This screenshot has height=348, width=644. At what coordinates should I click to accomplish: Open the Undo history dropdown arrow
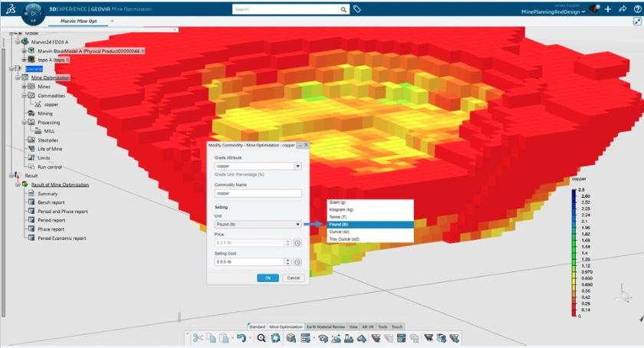click(250, 338)
